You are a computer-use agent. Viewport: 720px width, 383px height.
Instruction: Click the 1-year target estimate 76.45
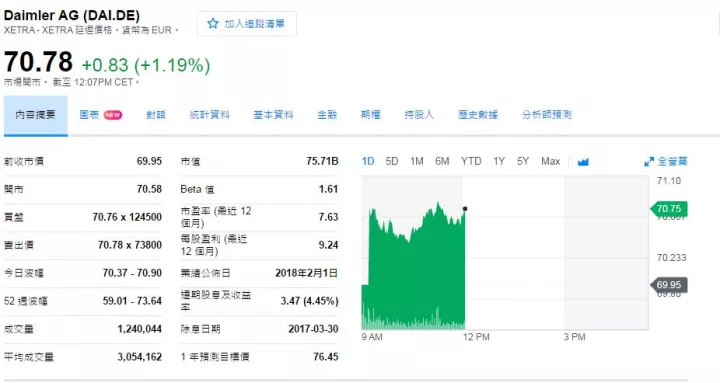[x=326, y=357]
